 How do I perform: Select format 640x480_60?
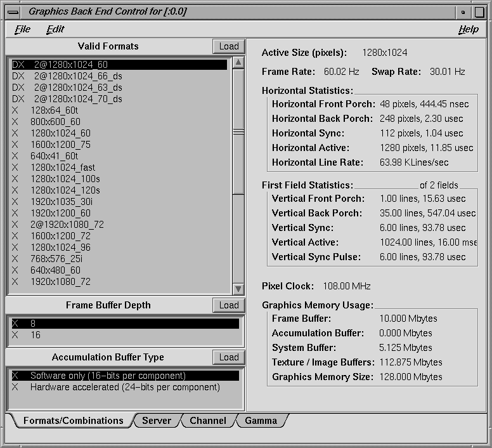[x=119, y=270]
